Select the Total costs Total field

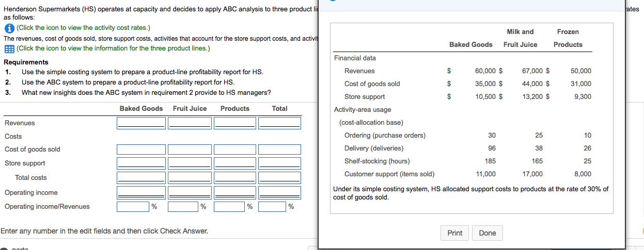279,177
